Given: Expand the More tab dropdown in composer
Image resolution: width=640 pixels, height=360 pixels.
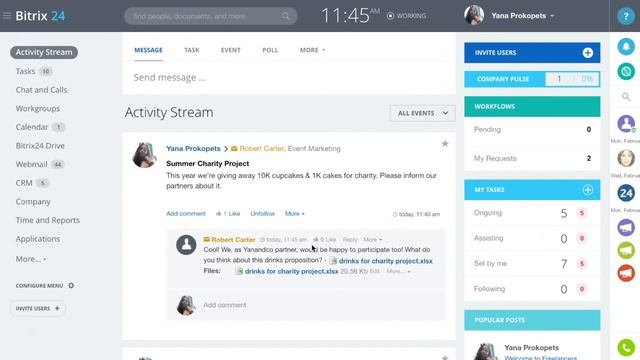Looking at the screenshot, I should [312, 50].
